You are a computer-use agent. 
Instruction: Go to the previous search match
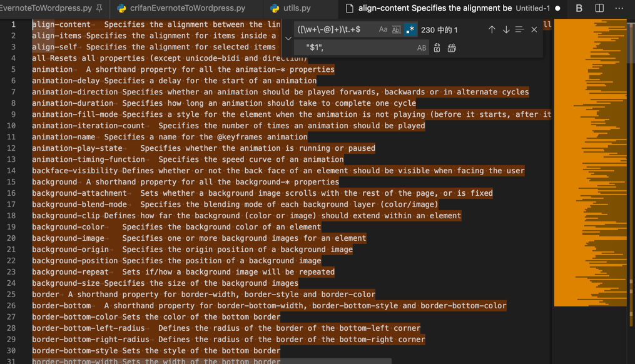point(492,29)
